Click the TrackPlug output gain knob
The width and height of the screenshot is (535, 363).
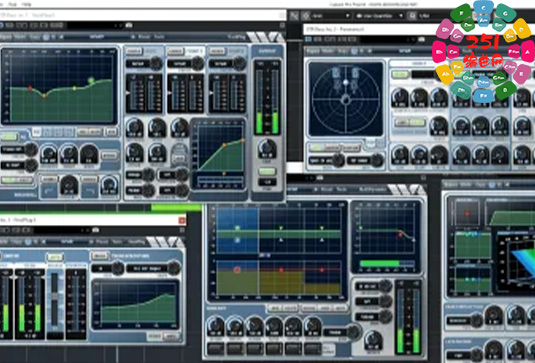tap(267, 148)
